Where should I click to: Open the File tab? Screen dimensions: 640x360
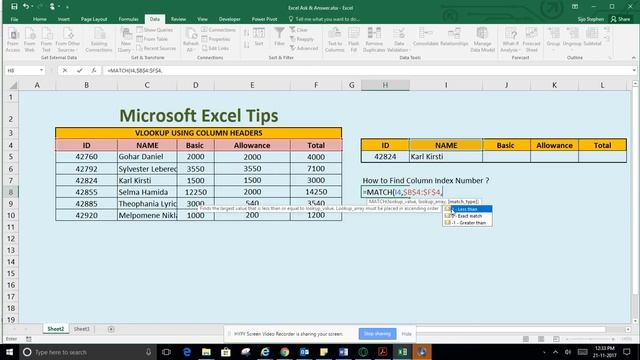tap(14, 19)
